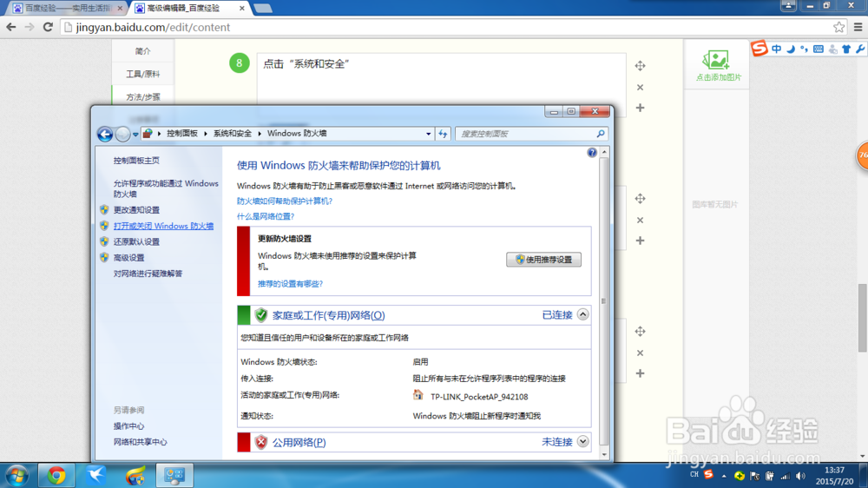Click the Chrome browser back arrow
This screenshot has height=488, width=868.
coord(11,27)
